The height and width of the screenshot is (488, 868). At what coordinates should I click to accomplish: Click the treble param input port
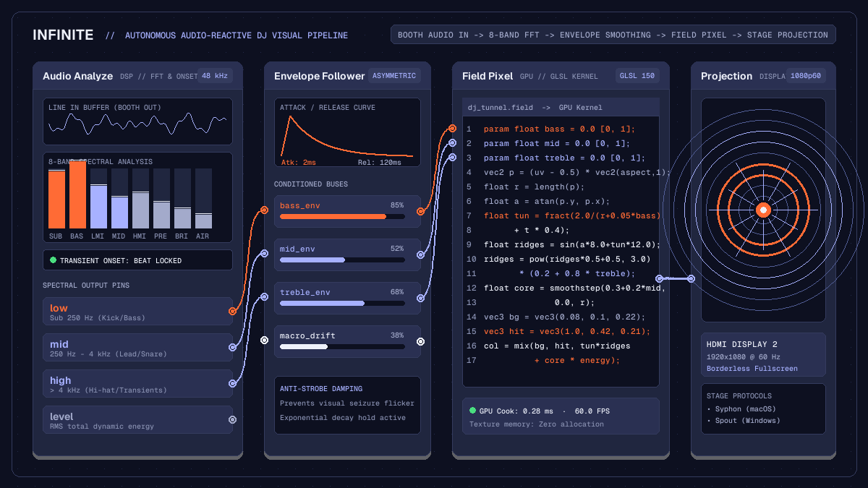tap(452, 158)
